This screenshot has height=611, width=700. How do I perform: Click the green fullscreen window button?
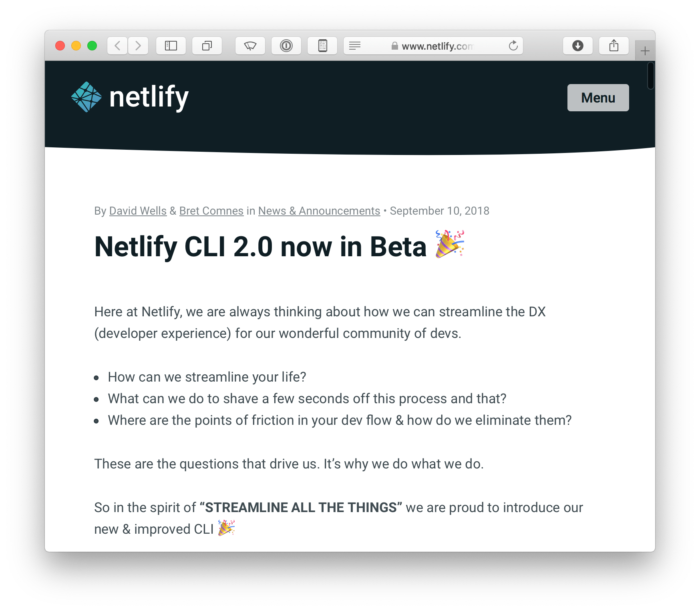[92, 46]
